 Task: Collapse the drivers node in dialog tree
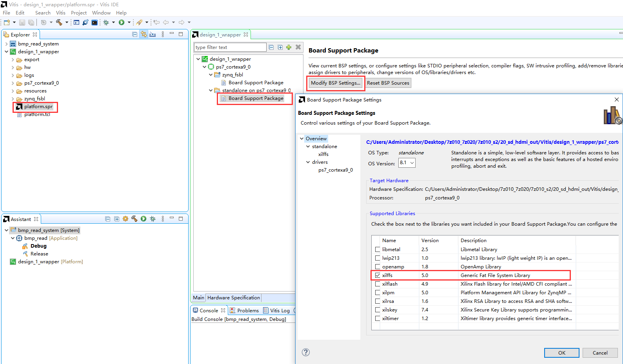[308, 162]
